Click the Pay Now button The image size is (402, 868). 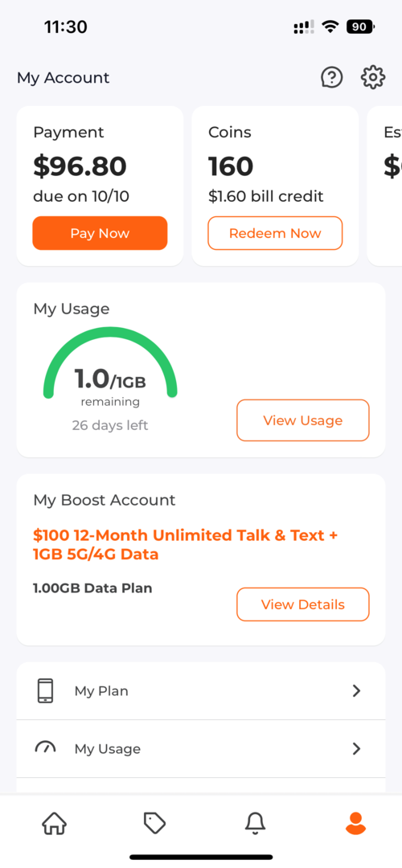tap(100, 233)
